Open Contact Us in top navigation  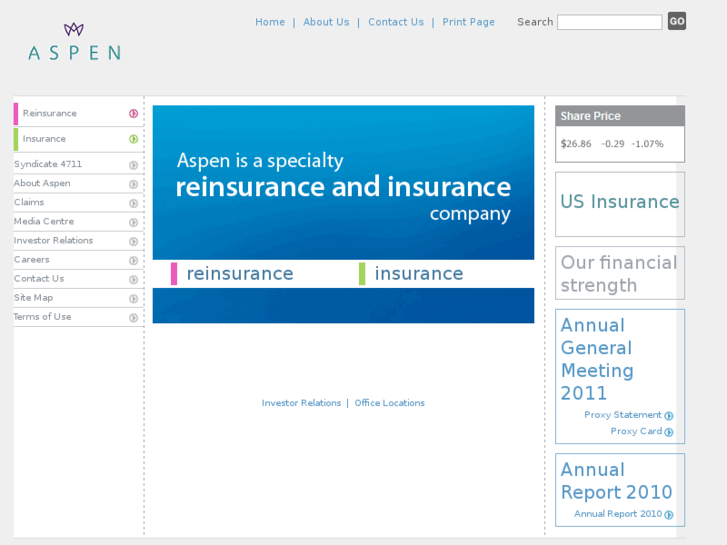pos(396,22)
